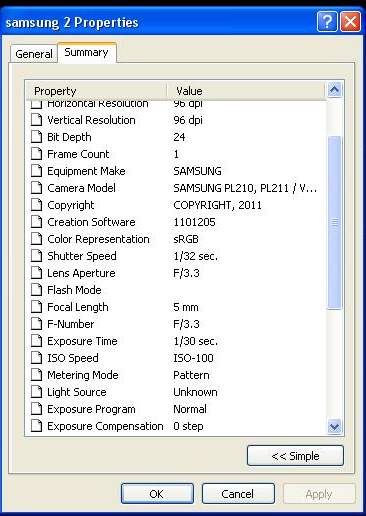
Task: Click the vertical scrollbar thumb
Action: [x=335, y=223]
